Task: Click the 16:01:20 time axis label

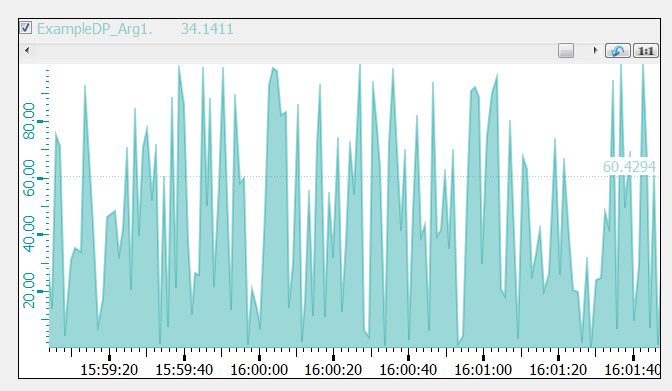Action: point(558,370)
